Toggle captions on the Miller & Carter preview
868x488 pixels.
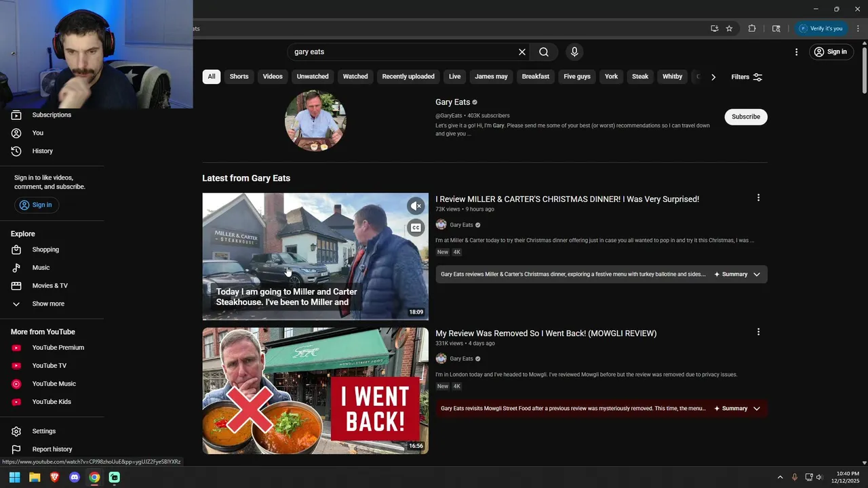tap(416, 228)
